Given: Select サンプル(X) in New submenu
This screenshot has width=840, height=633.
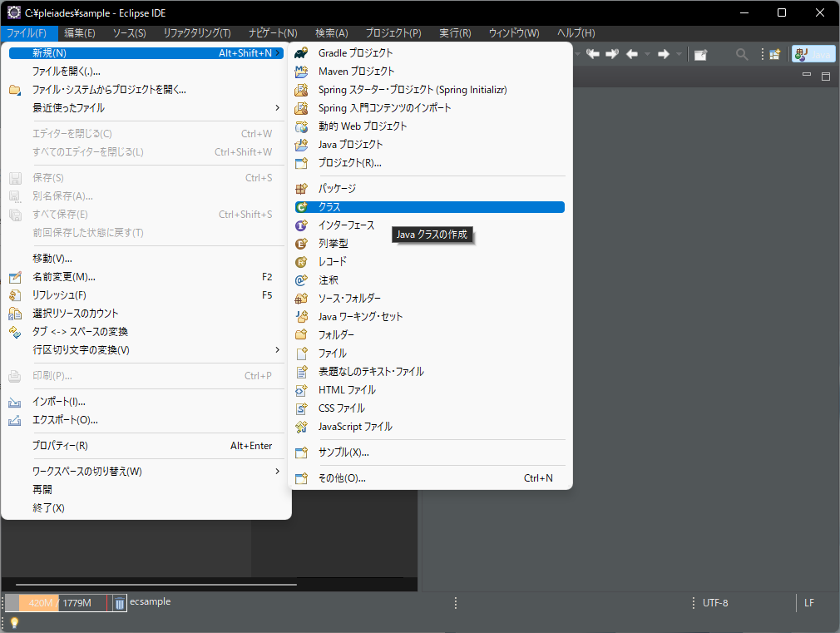Looking at the screenshot, I should coord(430,452).
